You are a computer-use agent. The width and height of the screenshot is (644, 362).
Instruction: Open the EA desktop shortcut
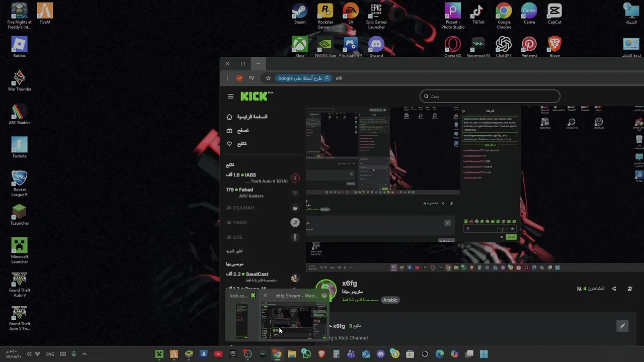coord(351,14)
